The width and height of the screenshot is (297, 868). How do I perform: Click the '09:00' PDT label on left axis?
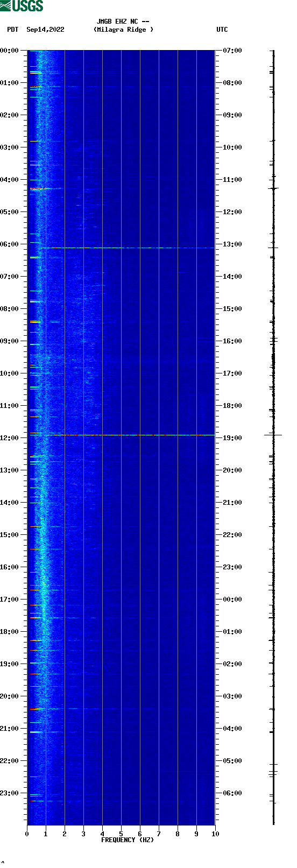coord(10,341)
